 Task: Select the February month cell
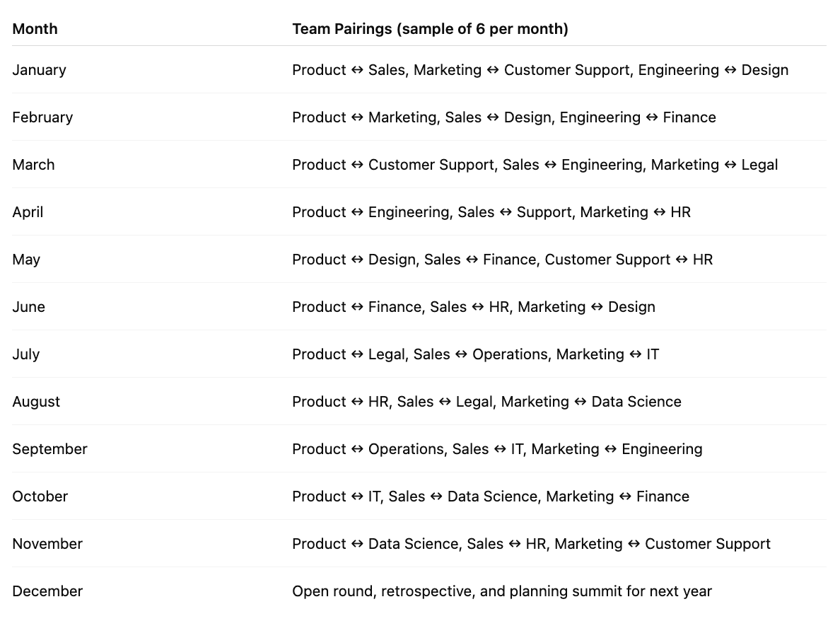[42, 117]
